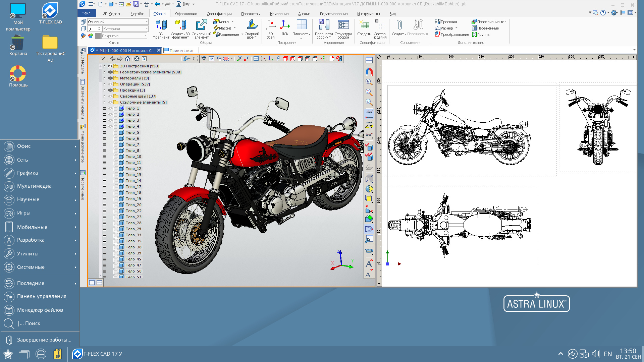Viewport: 644px width, 362px height.
Task: Expand the Операции [537] tree folder
Action: 104,84
